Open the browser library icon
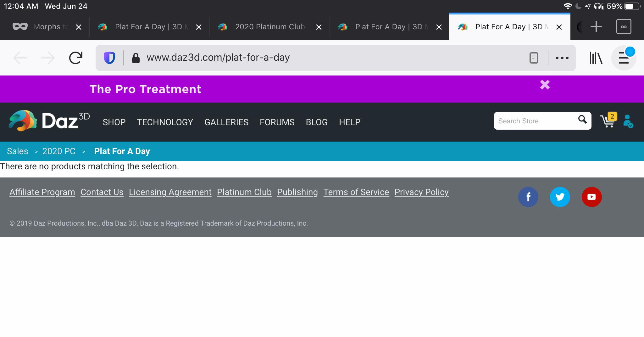Screen dimensions: 644x337 point(596,58)
